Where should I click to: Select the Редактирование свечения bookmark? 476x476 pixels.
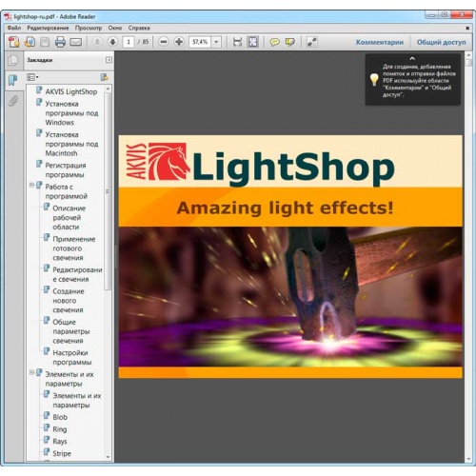click(77, 274)
